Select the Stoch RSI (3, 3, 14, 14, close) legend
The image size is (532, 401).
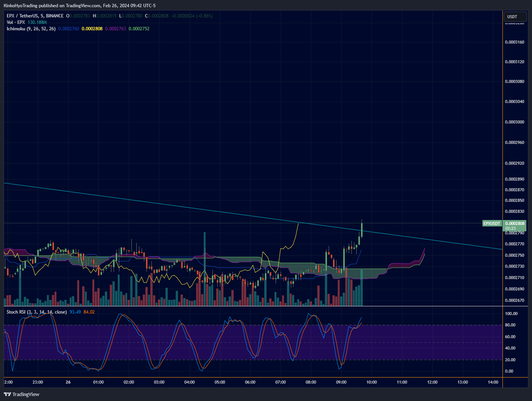point(37,312)
